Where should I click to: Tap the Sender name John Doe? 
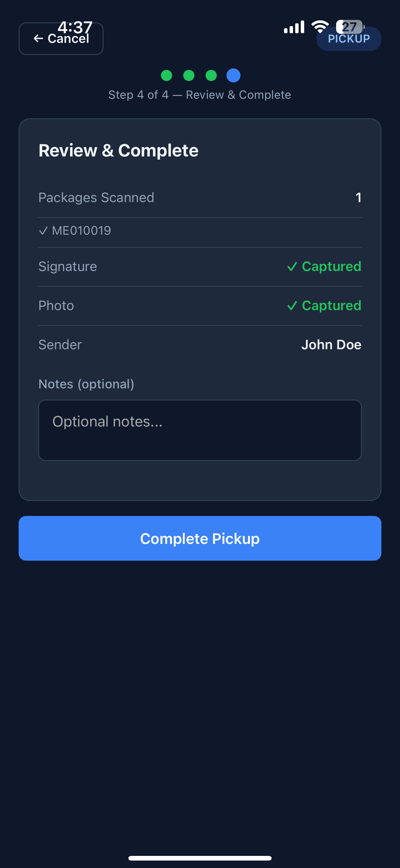tap(331, 345)
